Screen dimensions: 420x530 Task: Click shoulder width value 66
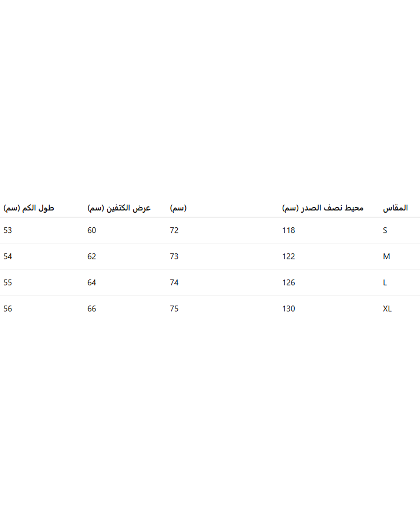92,309
